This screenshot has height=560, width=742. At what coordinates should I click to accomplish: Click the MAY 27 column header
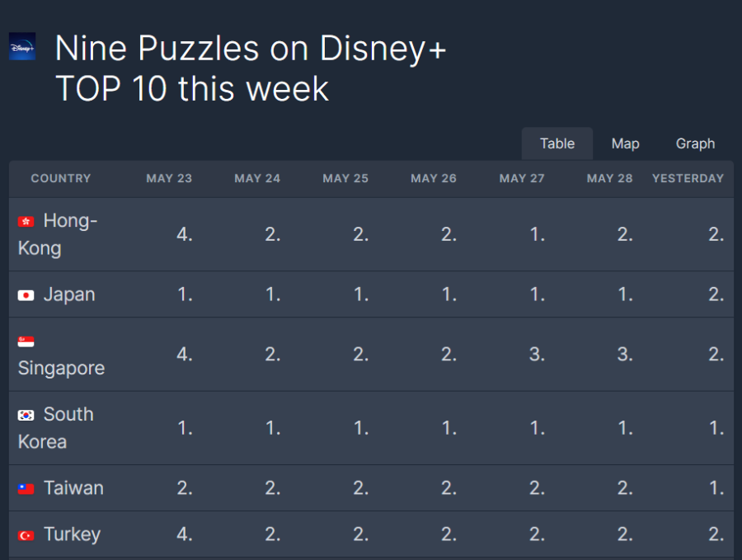(x=522, y=178)
